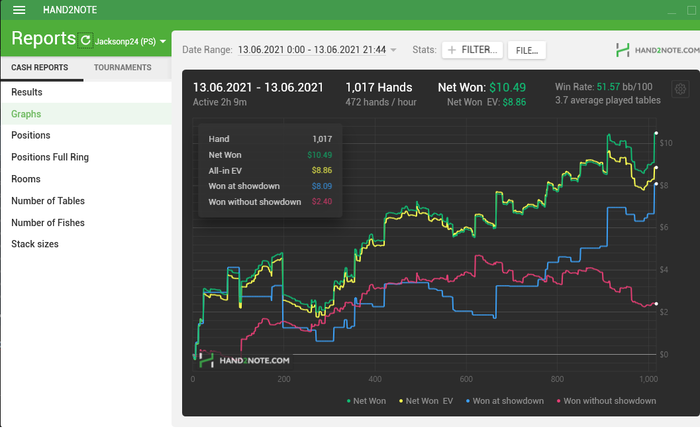Toggle Won at showdown legend series

point(504,401)
